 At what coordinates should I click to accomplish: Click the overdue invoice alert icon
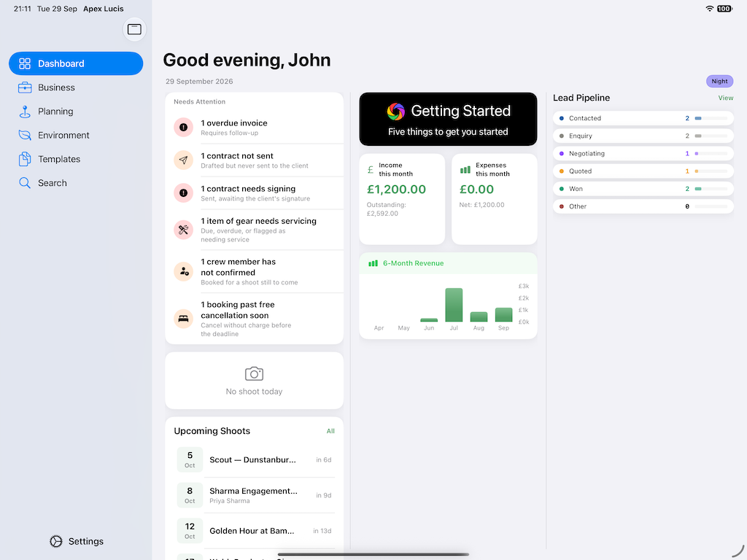coord(183,127)
